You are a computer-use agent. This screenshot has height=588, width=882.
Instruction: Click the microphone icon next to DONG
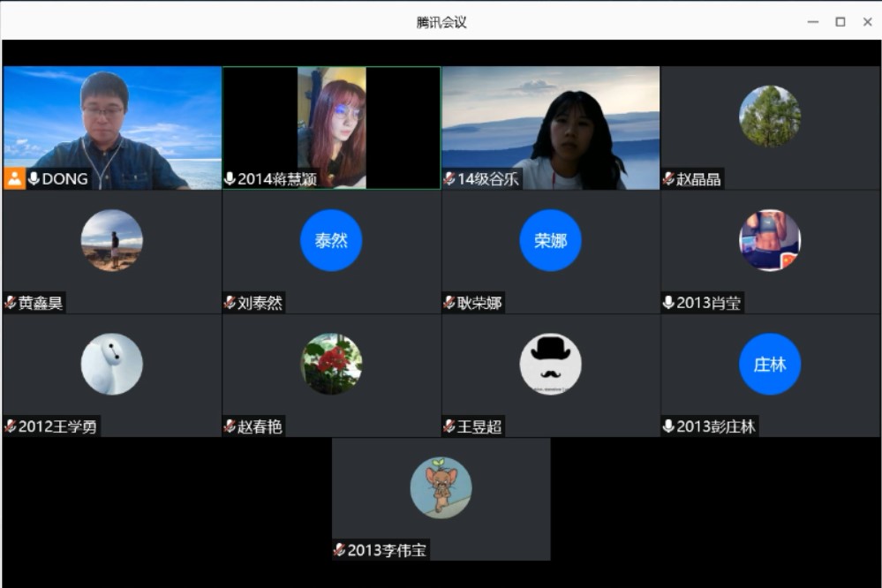[34, 179]
